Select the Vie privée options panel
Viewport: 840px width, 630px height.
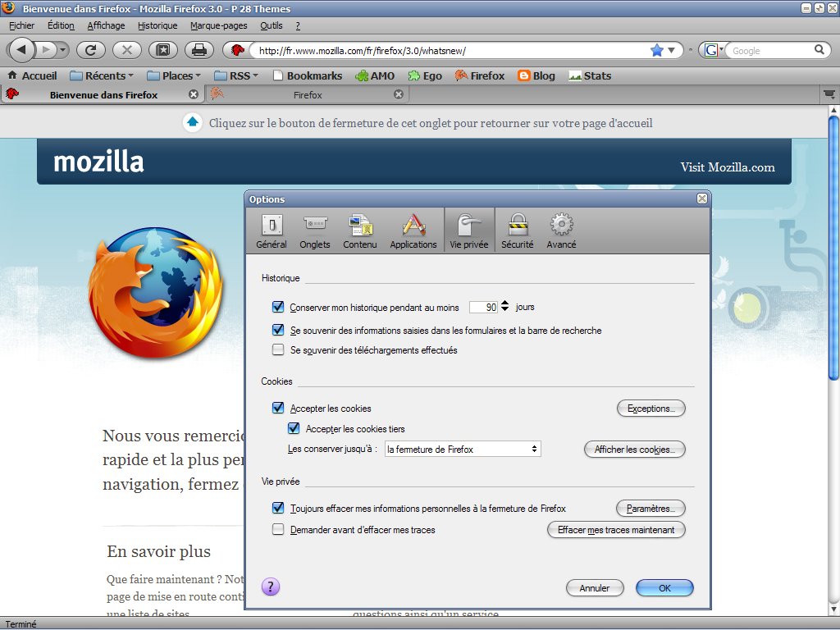(469, 231)
